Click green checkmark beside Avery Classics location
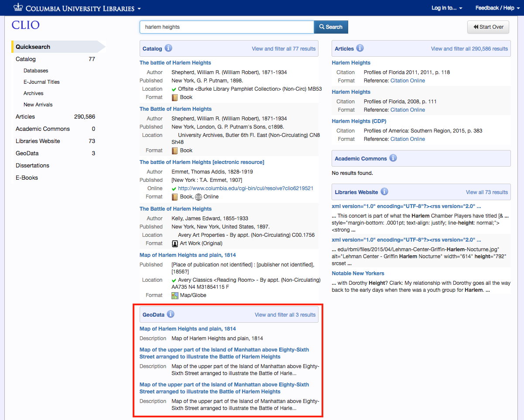This screenshot has width=524, height=420. (x=174, y=280)
